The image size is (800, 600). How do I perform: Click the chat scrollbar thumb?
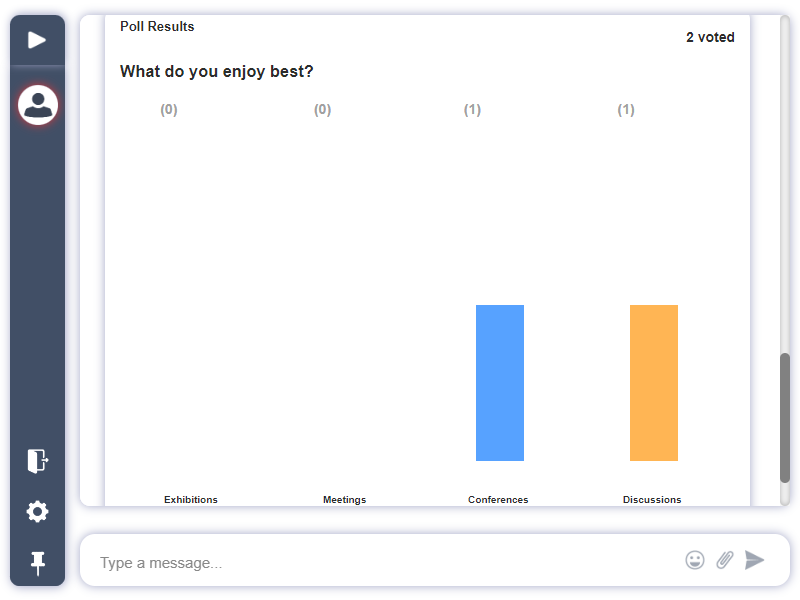(x=785, y=418)
